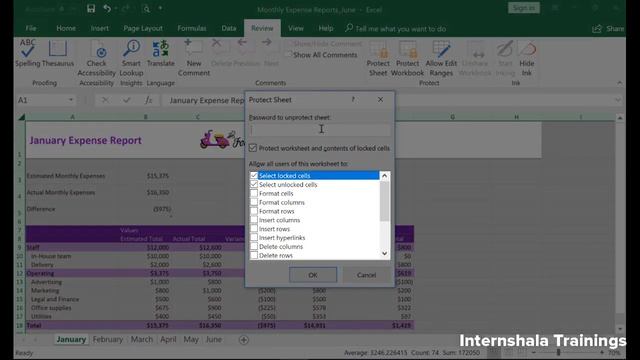Image resolution: width=640 pixels, height=360 pixels.
Task: Confirm with the OK button
Action: (x=313, y=275)
